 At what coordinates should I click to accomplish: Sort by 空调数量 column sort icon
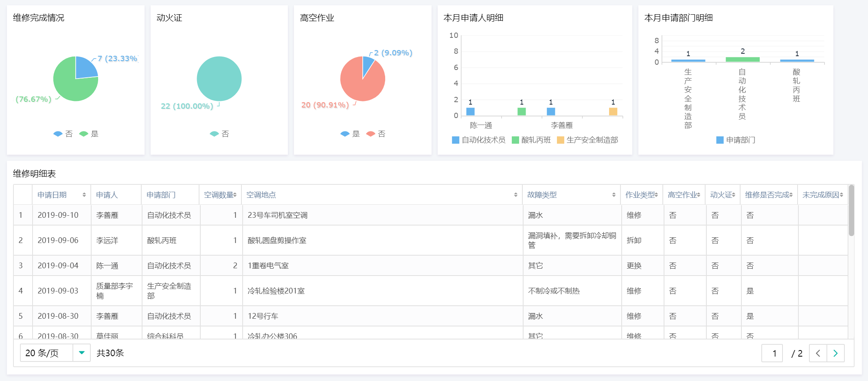[235, 195]
